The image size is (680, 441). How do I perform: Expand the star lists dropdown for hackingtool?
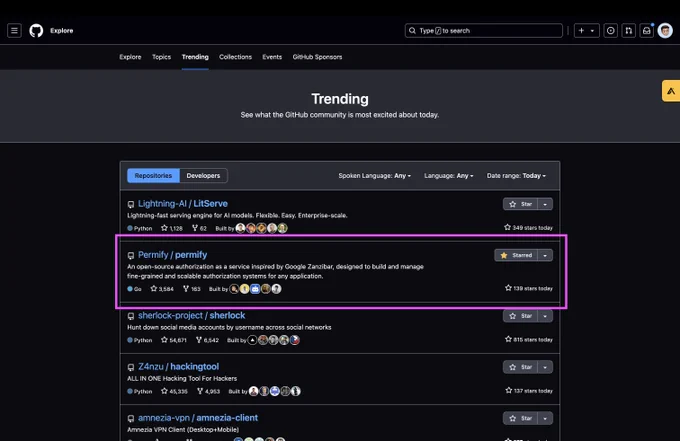pyautogui.click(x=545, y=367)
